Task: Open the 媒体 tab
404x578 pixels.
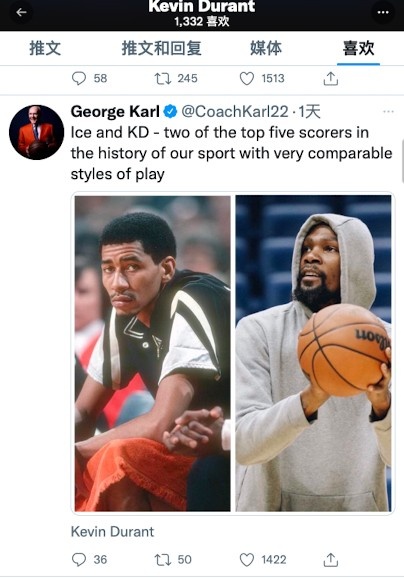Action: (x=266, y=48)
